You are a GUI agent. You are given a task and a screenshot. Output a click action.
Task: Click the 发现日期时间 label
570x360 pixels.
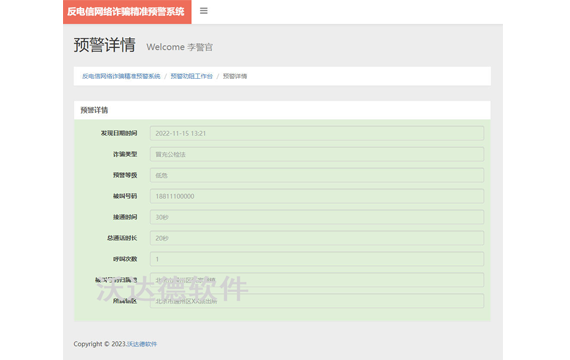pyautogui.click(x=119, y=133)
